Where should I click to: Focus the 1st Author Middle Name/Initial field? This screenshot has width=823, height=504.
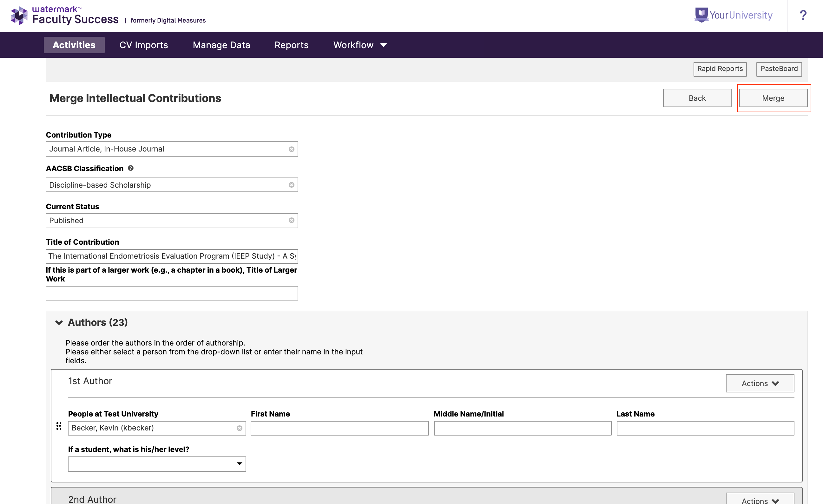523,428
